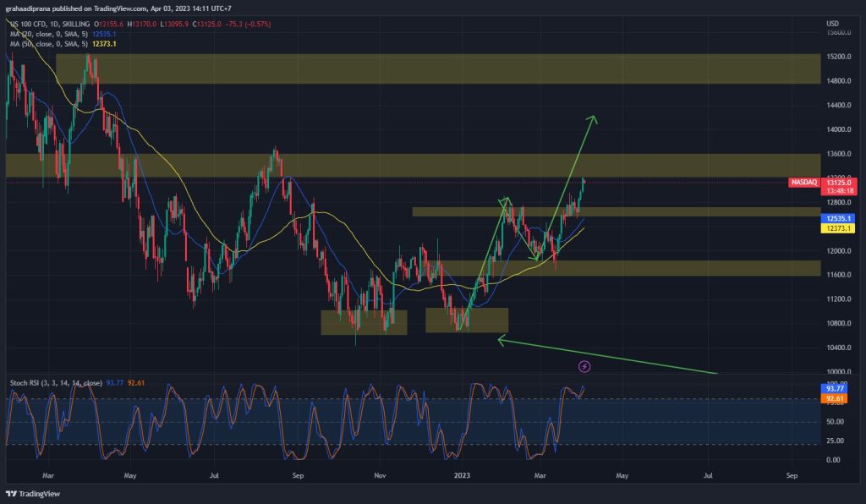Click the 14400.0 price scale value
Viewport: 866px width, 504px height.
pos(838,105)
